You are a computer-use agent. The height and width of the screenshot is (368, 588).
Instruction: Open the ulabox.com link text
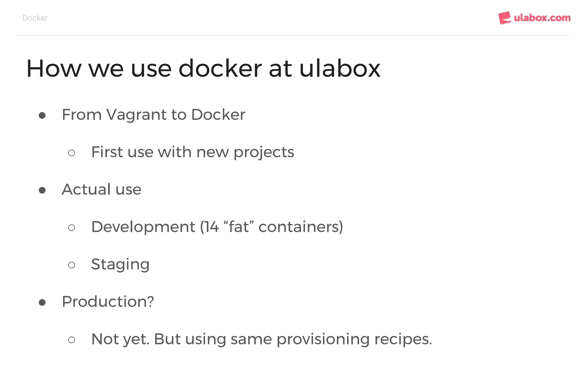coord(542,18)
